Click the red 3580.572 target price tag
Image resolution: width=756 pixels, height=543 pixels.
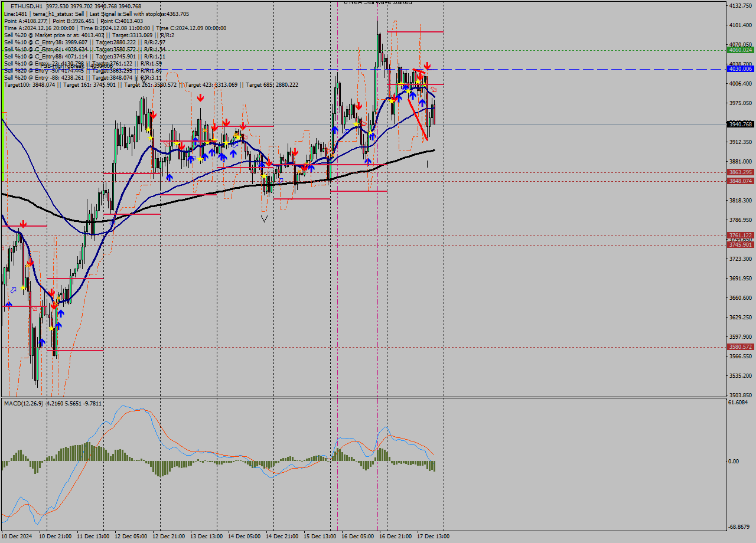pyautogui.click(x=740, y=347)
